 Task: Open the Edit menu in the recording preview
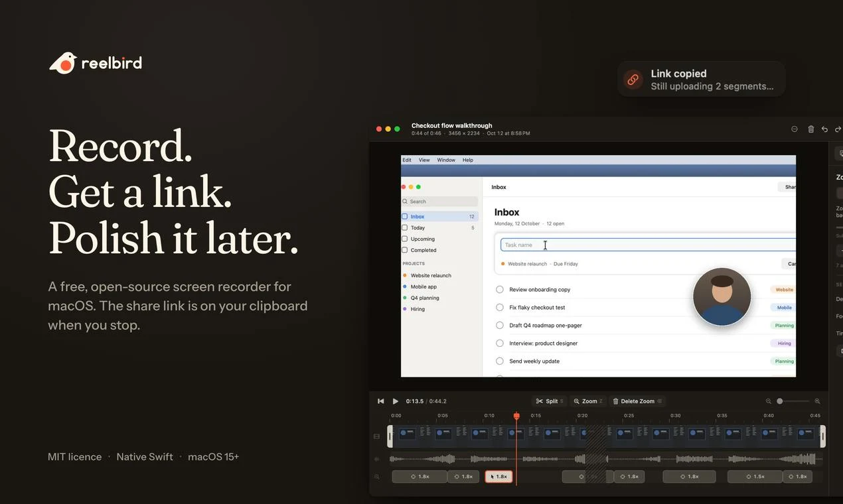pos(407,160)
